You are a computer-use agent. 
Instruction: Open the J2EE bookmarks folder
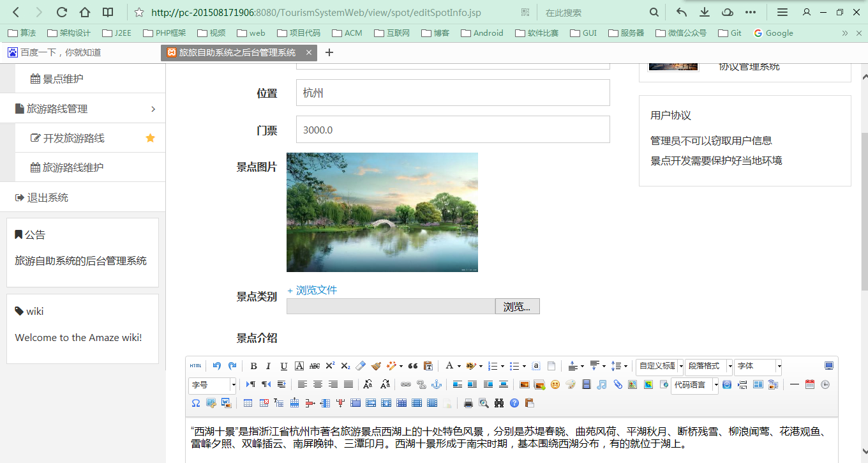tap(116, 33)
